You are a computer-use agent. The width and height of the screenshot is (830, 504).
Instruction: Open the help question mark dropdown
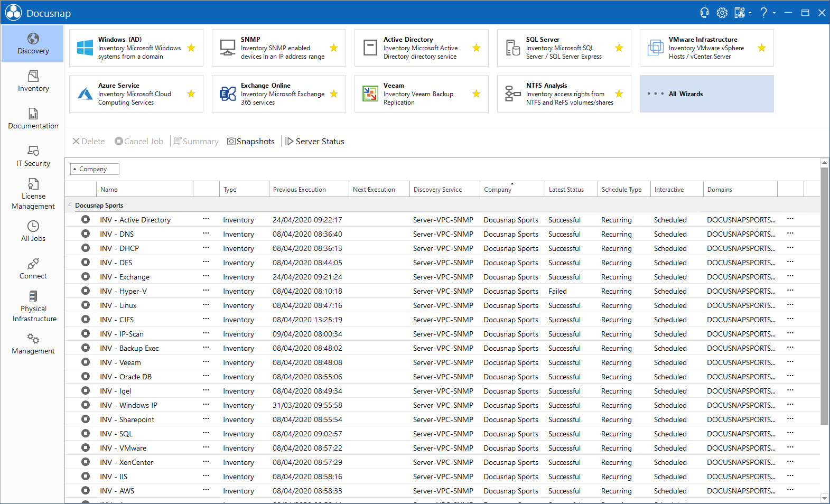(768, 13)
